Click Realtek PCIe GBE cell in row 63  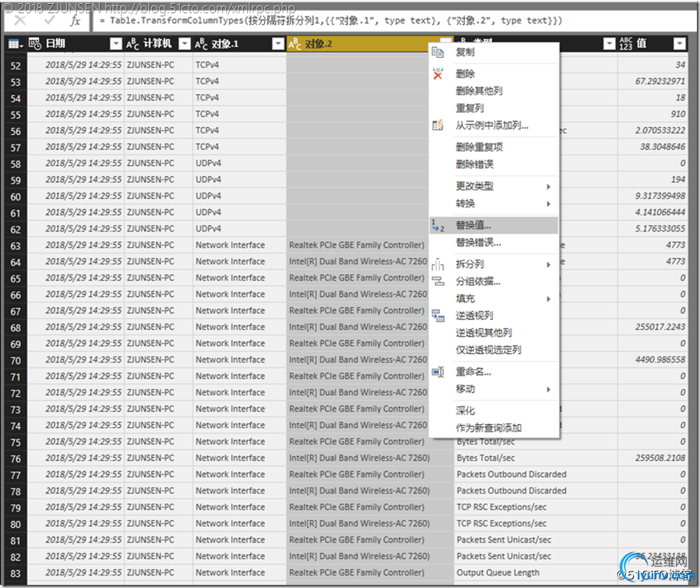pos(357,245)
